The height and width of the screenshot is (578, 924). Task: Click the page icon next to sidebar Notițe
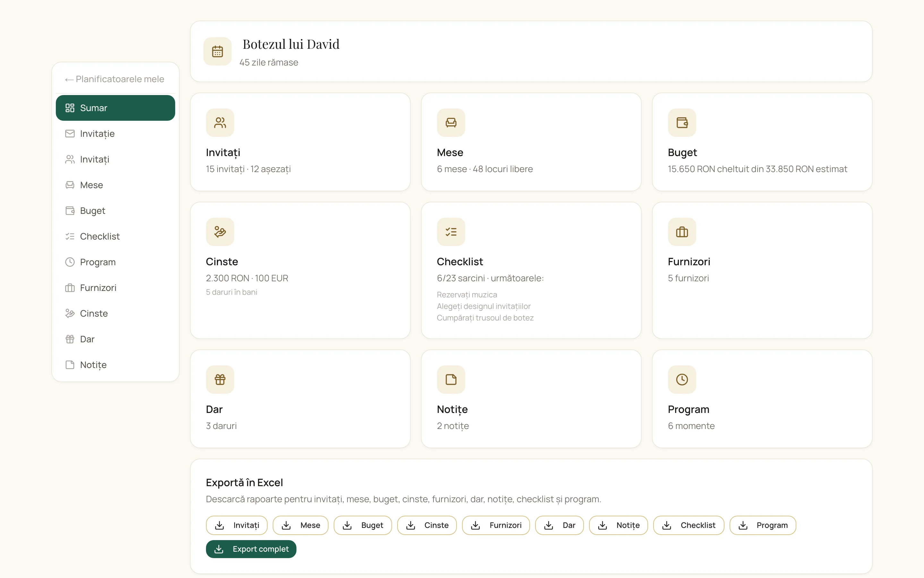70,365
